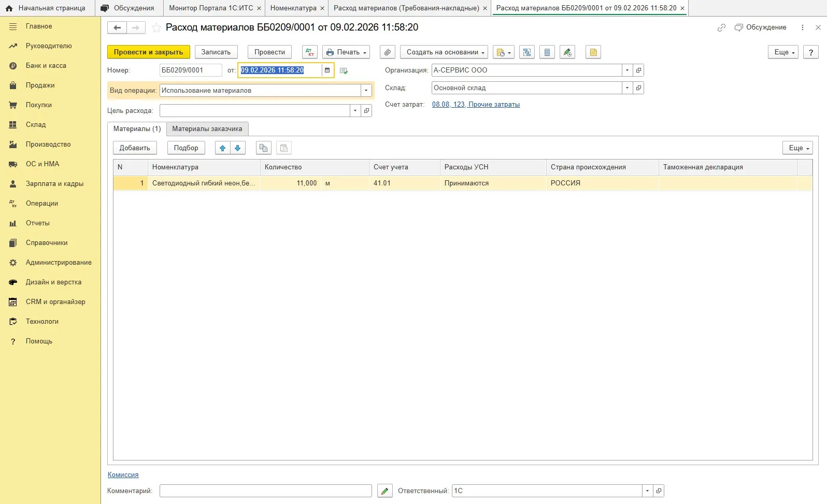Expand the Вид операции dropdown
The image size is (827, 504).
[366, 91]
